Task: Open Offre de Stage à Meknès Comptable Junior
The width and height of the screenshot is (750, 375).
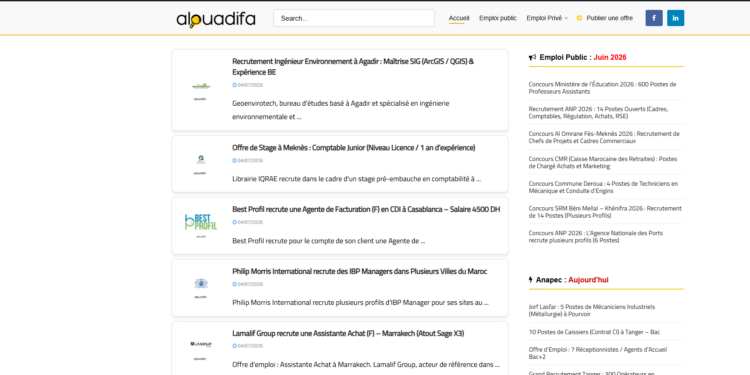Action: point(353,148)
